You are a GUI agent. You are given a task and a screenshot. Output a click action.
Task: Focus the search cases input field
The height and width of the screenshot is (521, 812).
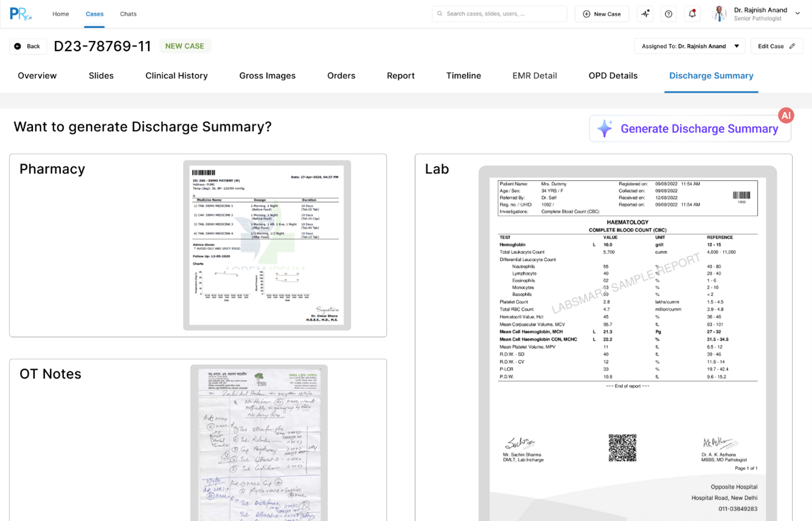[x=499, y=14]
